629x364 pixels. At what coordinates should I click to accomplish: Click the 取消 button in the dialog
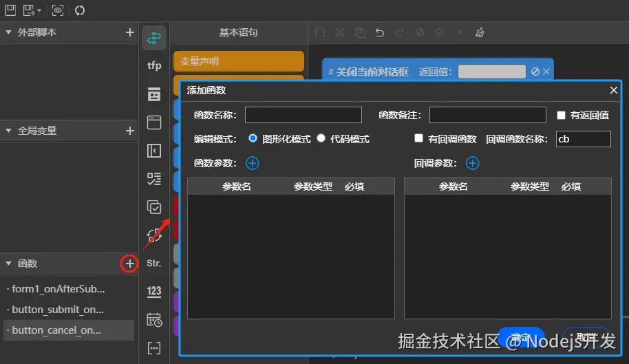(x=586, y=337)
